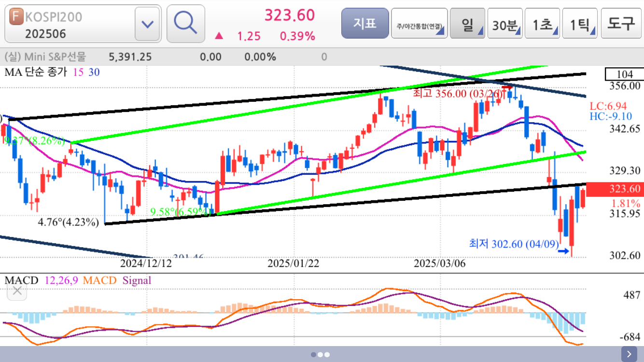Switch to the 1초 chart period
The image size is (644, 362).
[x=543, y=24]
